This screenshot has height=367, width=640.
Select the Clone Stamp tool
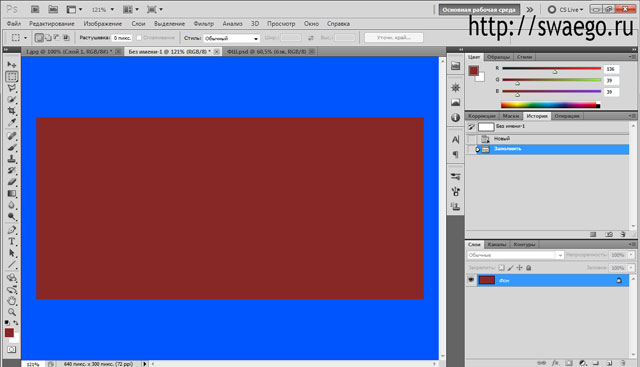click(11, 159)
